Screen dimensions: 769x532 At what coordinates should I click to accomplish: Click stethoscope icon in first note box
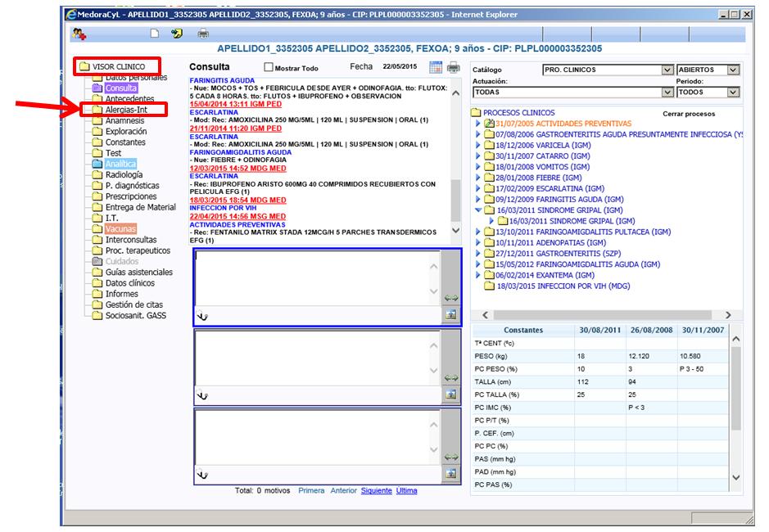pos(202,316)
